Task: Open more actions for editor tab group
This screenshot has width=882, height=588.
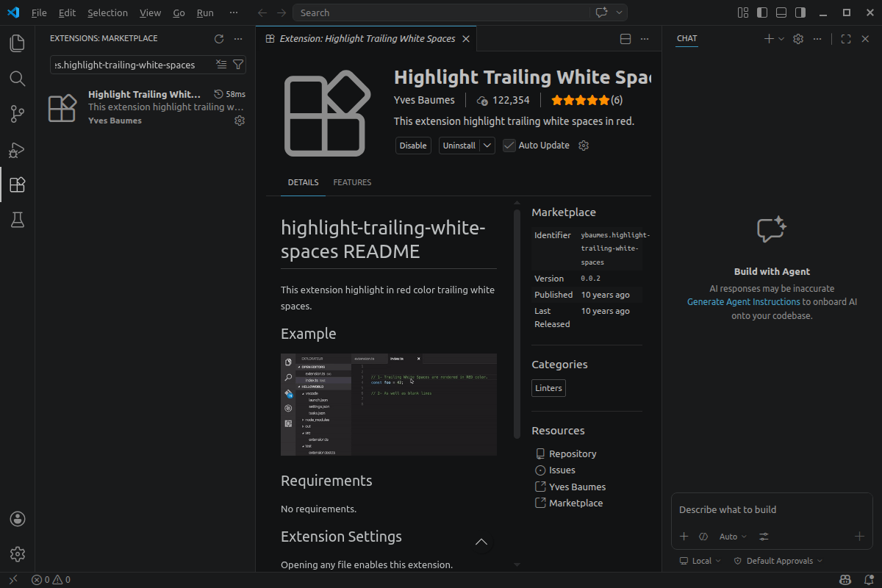Action: pos(645,39)
